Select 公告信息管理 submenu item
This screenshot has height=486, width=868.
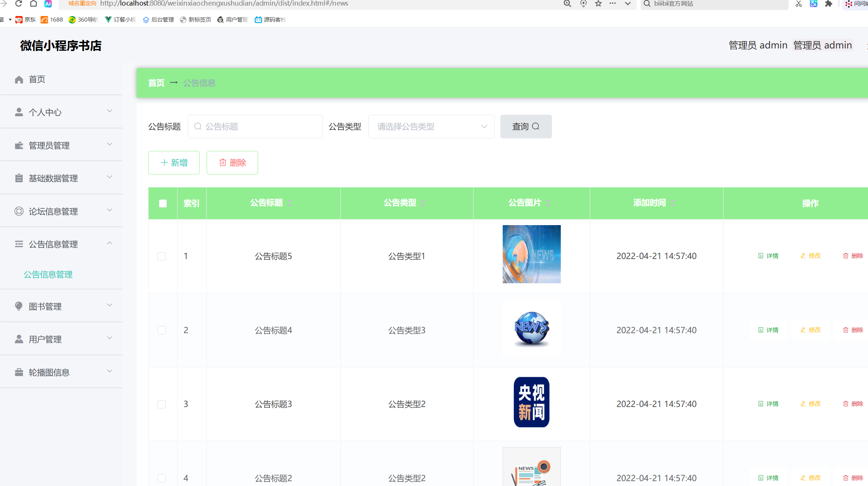[x=48, y=274]
